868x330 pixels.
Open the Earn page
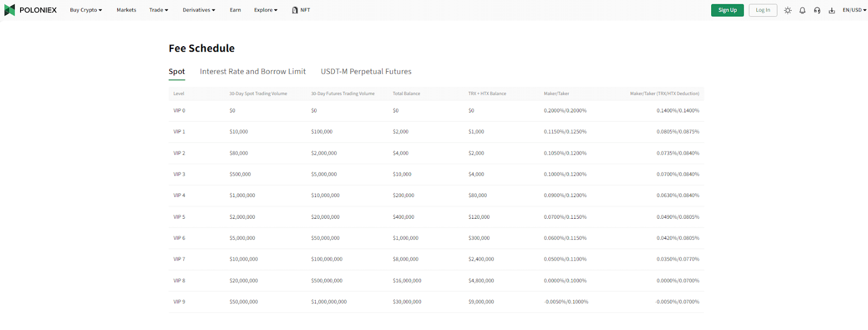235,10
